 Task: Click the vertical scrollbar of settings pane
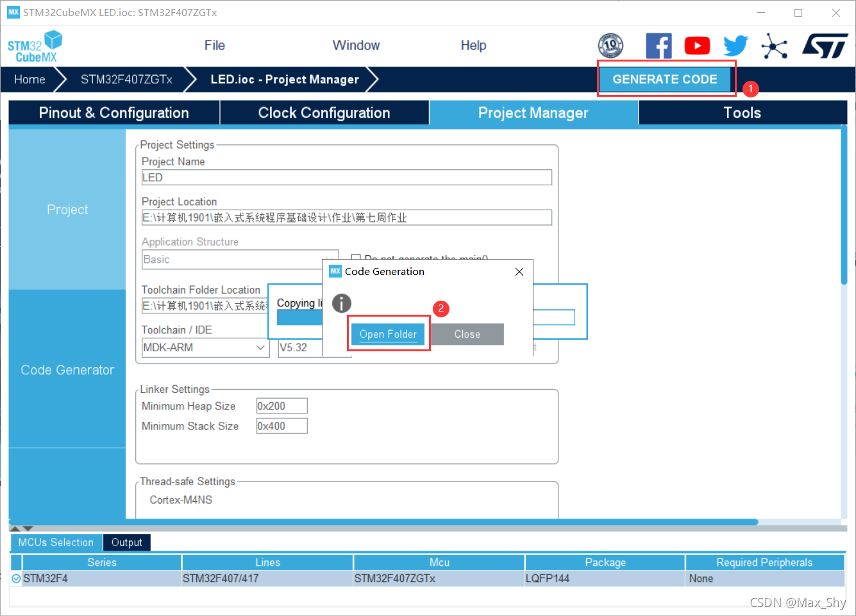coord(844,205)
